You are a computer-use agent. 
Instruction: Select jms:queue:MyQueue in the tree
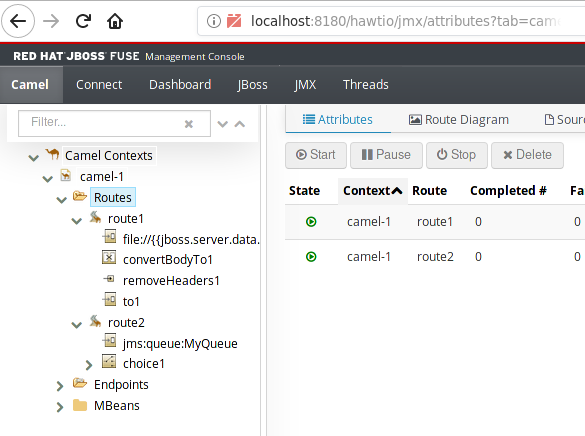(180, 344)
